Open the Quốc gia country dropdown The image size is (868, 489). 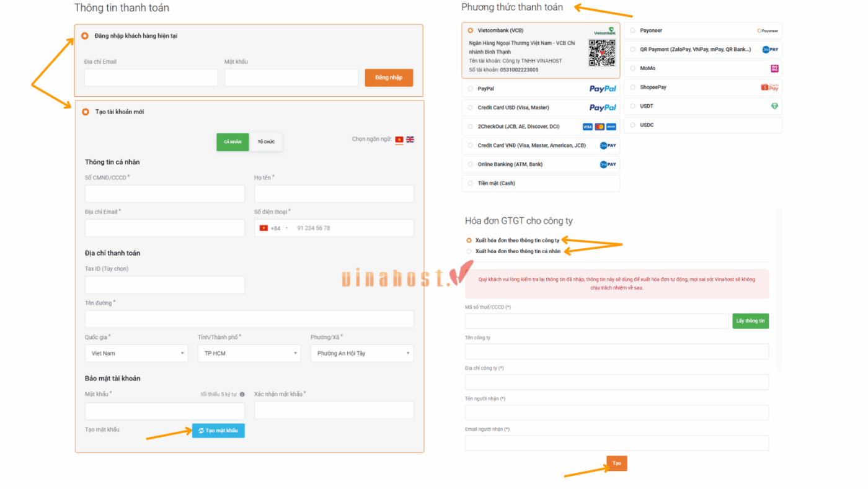coord(136,353)
